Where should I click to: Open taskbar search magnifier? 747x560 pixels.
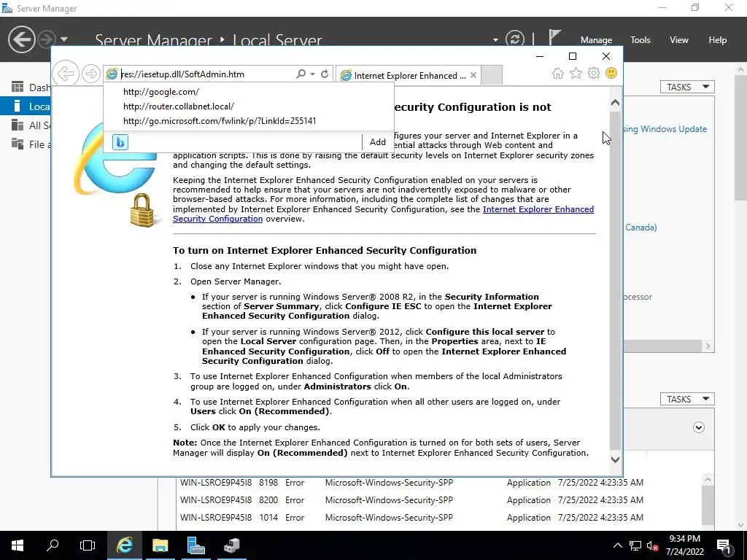click(x=53, y=545)
